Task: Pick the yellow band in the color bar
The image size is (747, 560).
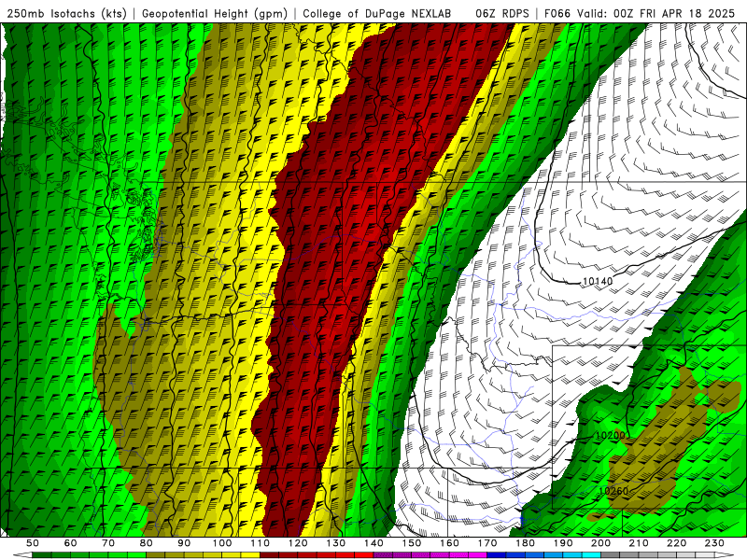Action: (x=250, y=554)
